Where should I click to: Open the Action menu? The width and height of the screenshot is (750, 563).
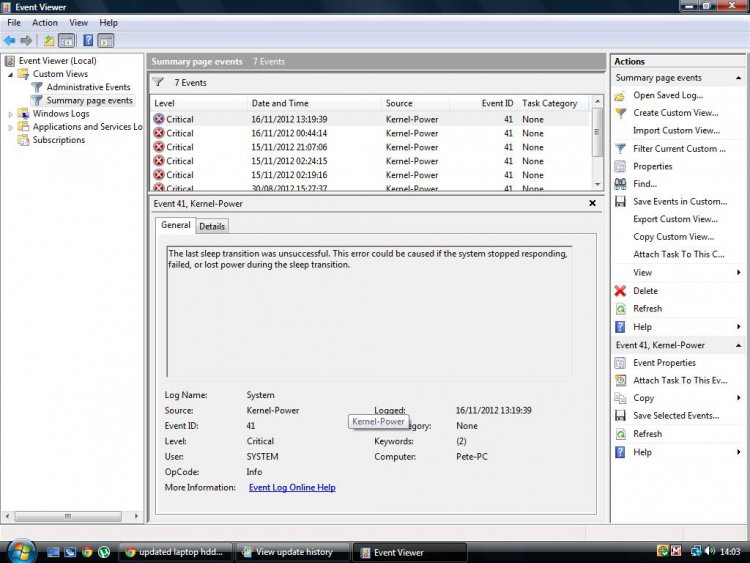[x=45, y=22]
